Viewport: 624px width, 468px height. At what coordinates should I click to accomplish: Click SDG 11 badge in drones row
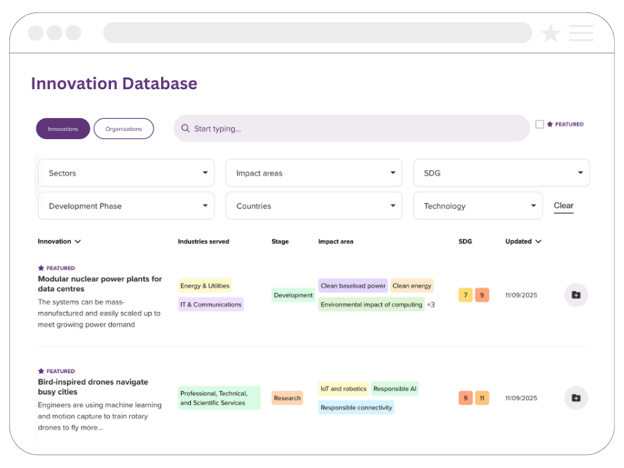[482, 398]
